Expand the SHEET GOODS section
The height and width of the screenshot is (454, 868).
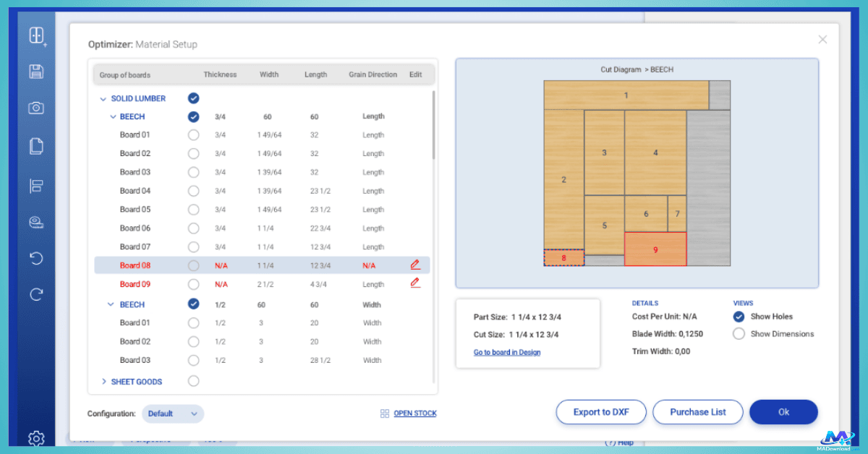pos(104,381)
